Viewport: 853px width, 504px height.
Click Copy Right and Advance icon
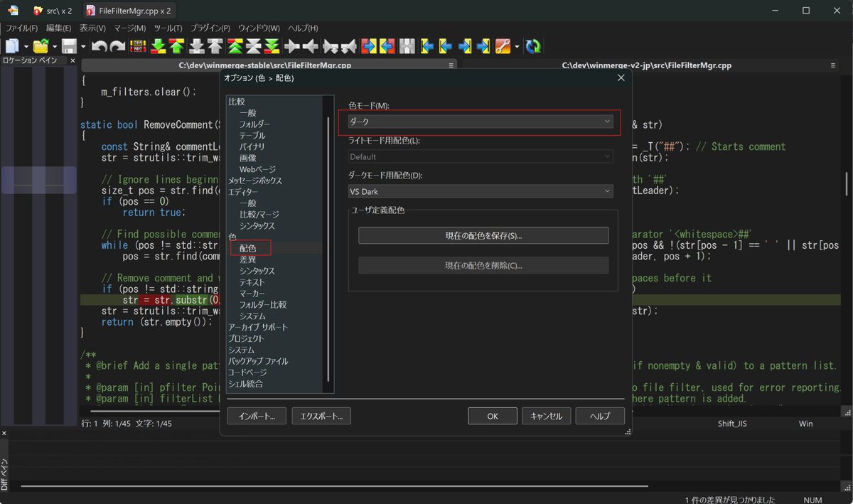pyautogui.click(x=331, y=46)
